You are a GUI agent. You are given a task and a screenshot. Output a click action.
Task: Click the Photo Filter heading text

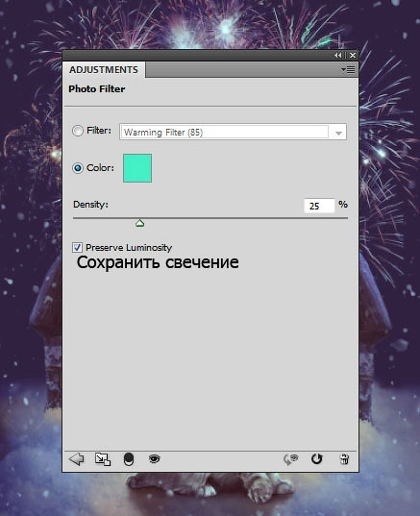coord(97,88)
